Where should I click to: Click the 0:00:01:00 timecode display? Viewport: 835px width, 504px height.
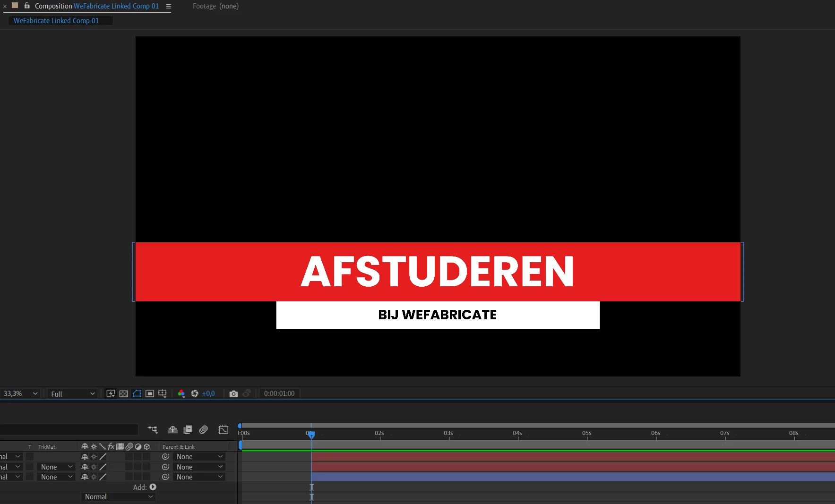point(279,393)
